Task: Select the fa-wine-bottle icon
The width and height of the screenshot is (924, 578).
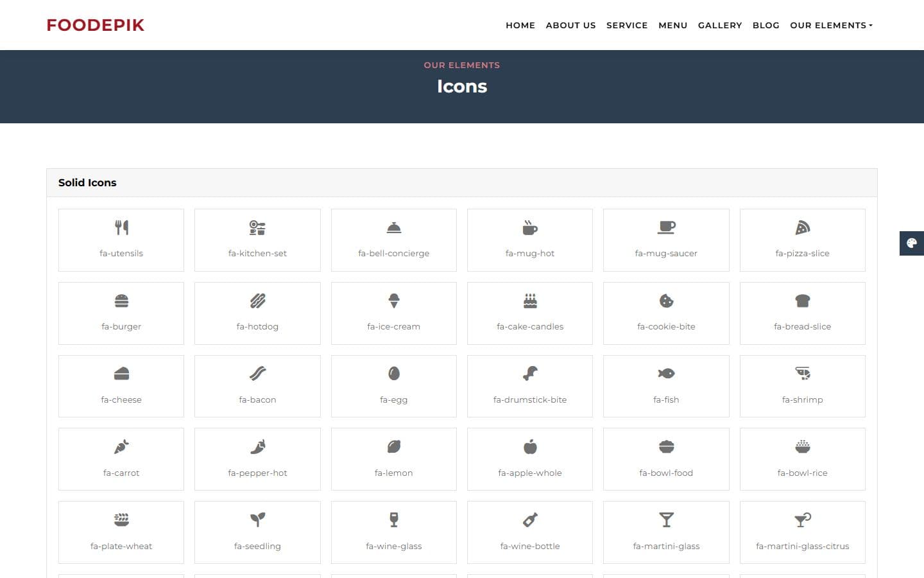Action: click(530, 520)
